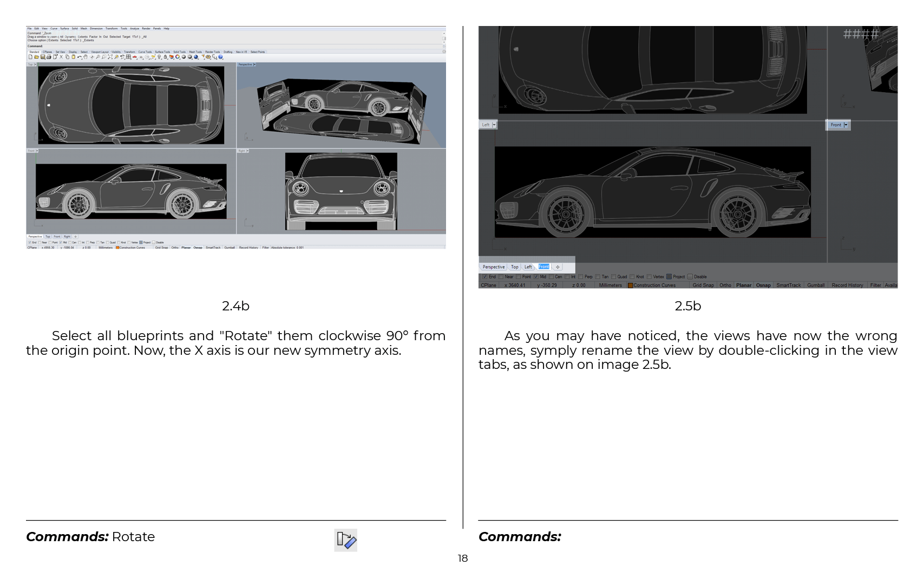Expand the Perspective viewport title menu
The width and height of the screenshot is (924, 578).
click(254, 64)
